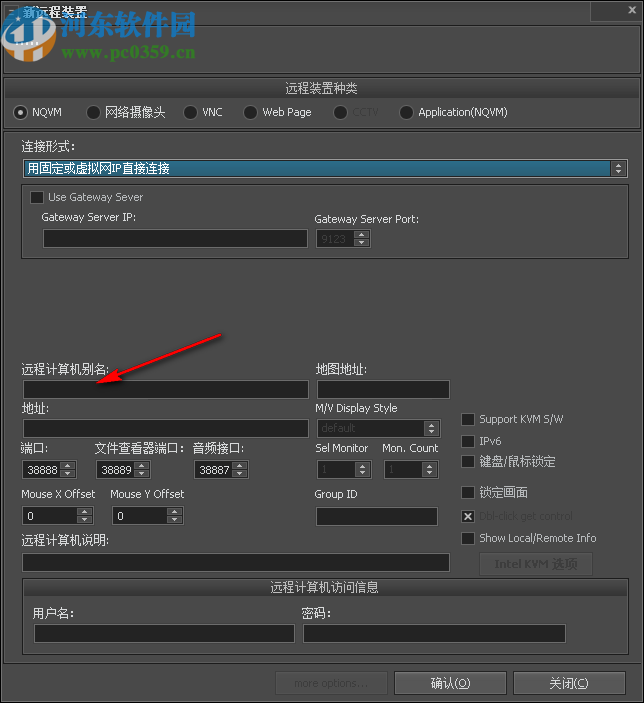Choose the VNC device type

(x=190, y=112)
